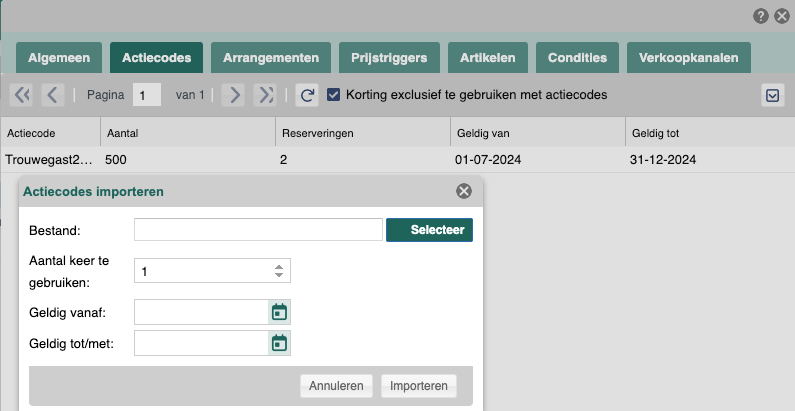Click the Selecteer file button
This screenshot has height=411, width=795.
tap(429, 230)
